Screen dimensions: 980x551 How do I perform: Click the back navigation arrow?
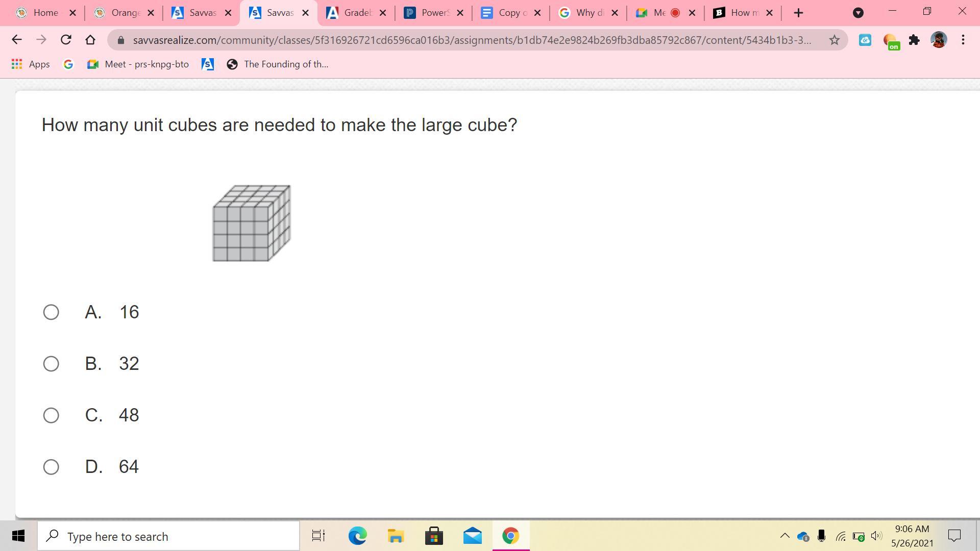(x=16, y=40)
